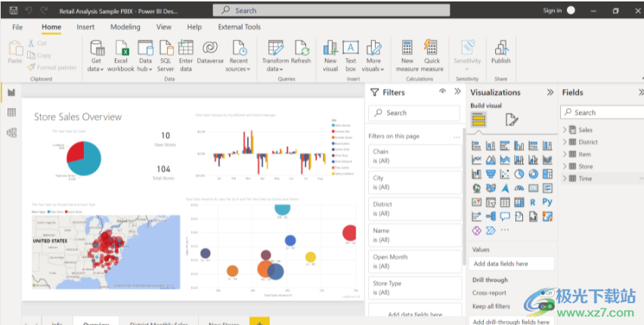644x325 pixels.
Task: Click the Fields pane search box
Action: pos(602,113)
